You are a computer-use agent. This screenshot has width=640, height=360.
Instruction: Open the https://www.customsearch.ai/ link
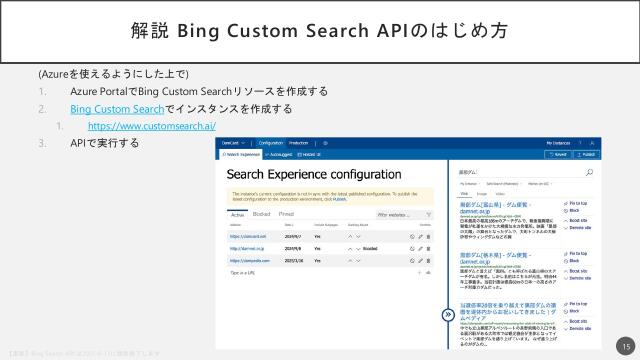152,126
